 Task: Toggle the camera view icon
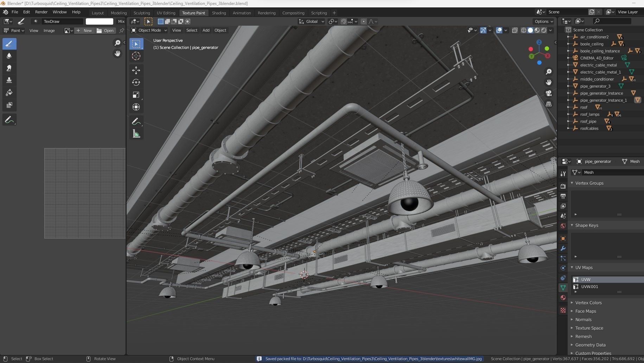click(549, 93)
